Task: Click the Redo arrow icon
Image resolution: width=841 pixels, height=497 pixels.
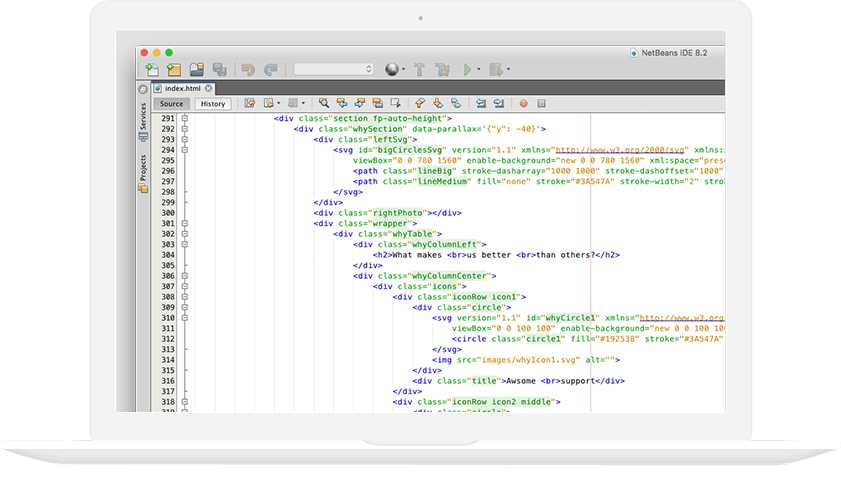Action: pyautogui.click(x=270, y=69)
